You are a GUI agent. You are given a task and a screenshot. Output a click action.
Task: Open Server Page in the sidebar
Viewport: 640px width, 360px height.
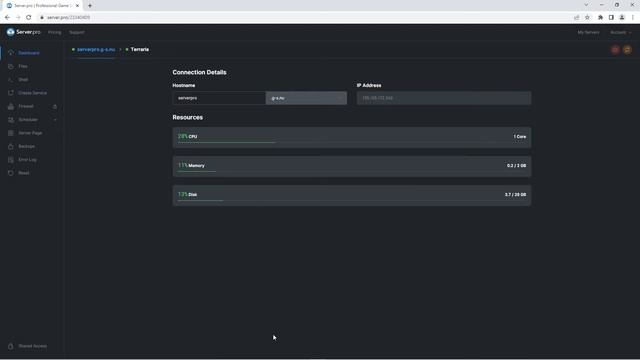pos(30,133)
